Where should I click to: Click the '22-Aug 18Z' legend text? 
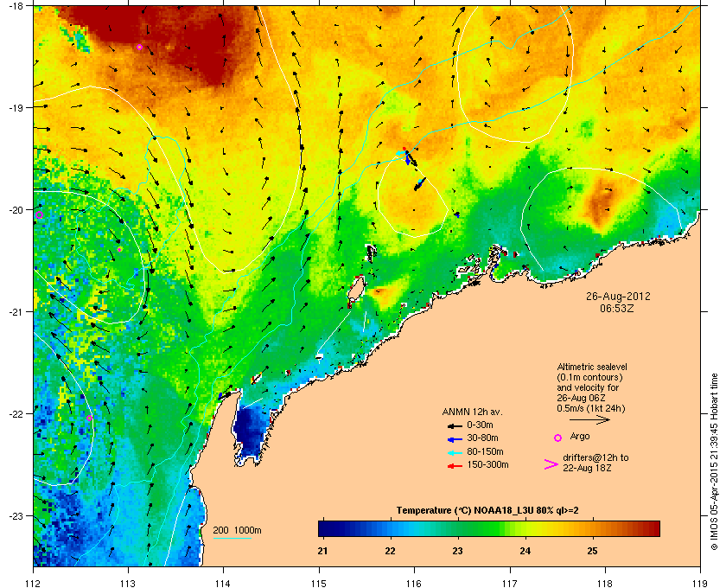click(587, 468)
